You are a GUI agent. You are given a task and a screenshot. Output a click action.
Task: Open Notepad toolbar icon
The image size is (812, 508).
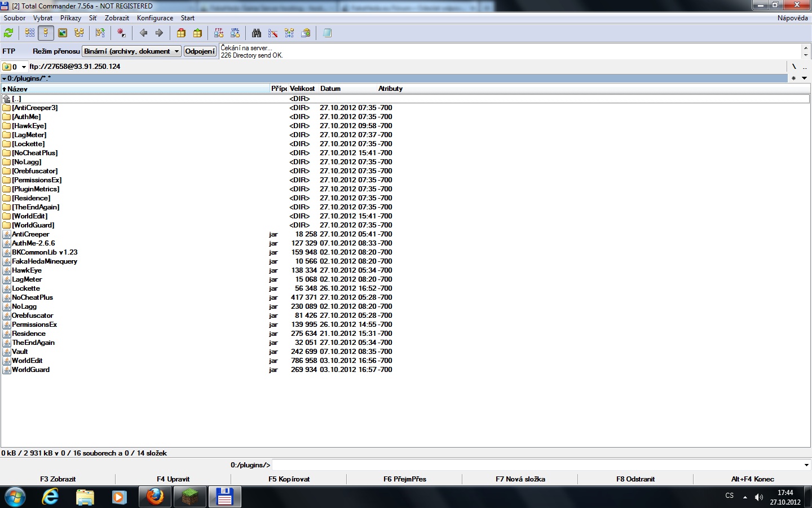[327, 33]
